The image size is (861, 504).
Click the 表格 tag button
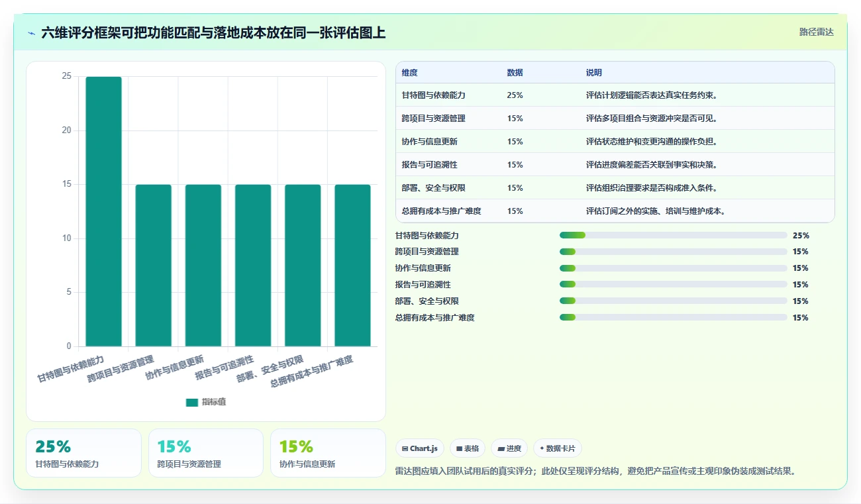[x=468, y=448]
